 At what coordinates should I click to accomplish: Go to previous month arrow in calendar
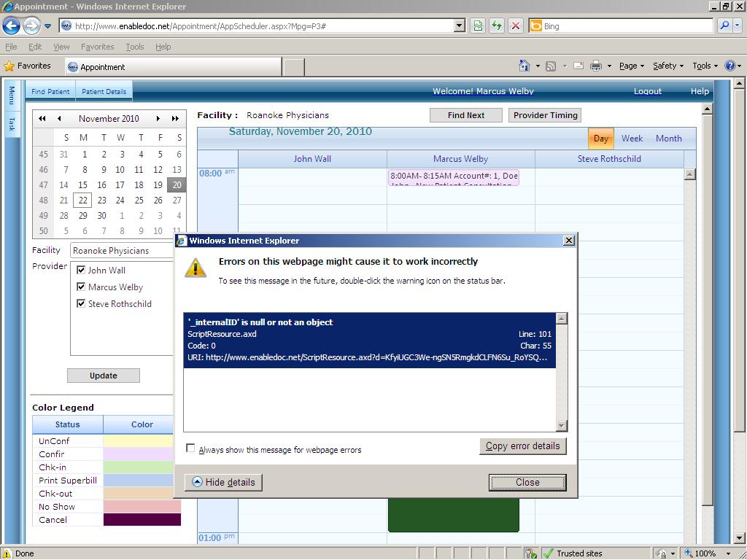click(59, 119)
